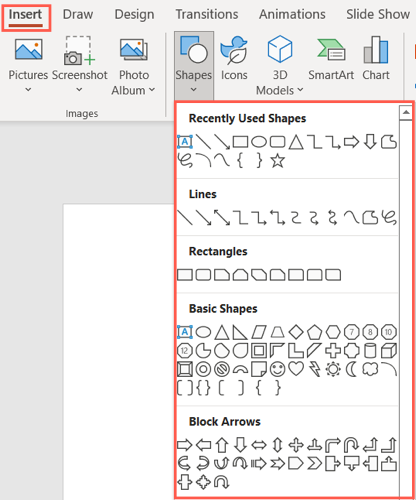
Task: Expand the Pictures dropdown arrow
Action: [x=28, y=89]
